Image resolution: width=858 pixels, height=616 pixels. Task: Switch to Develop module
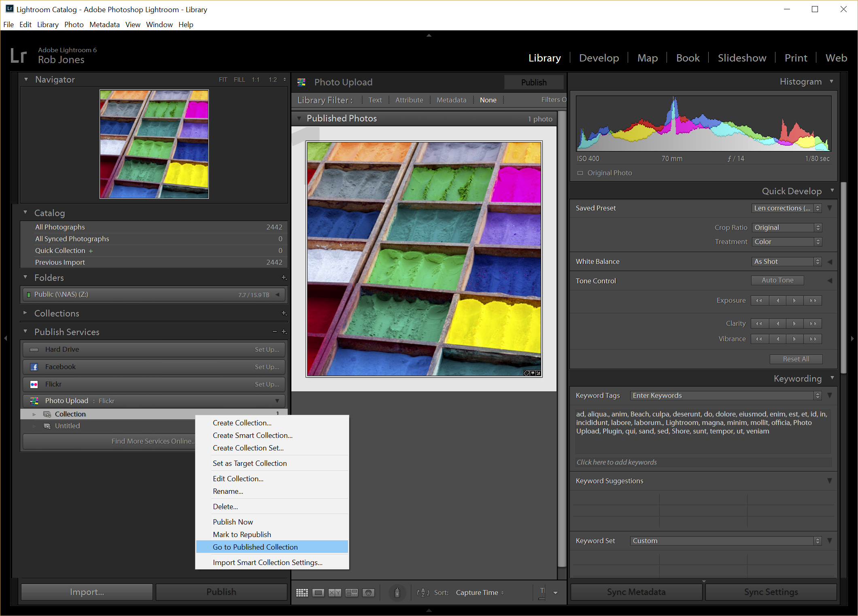coord(599,58)
